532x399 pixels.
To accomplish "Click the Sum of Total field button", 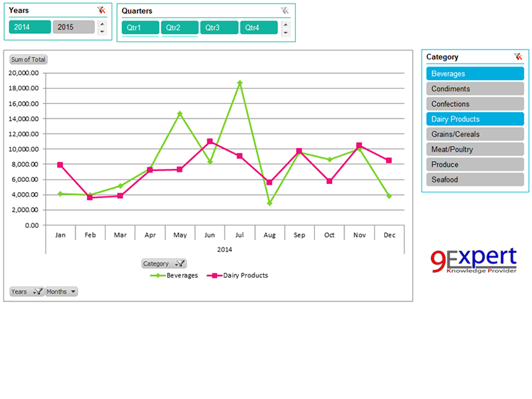I will coord(28,60).
